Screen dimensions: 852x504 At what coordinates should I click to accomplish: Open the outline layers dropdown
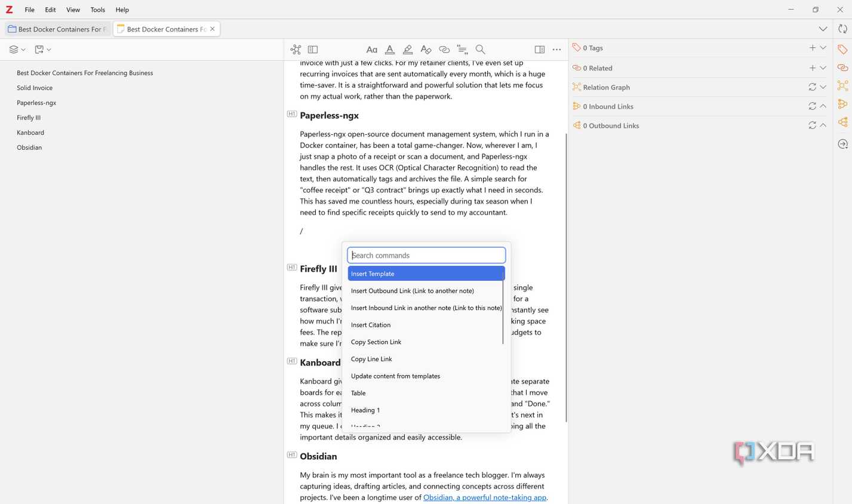click(17, 50)
